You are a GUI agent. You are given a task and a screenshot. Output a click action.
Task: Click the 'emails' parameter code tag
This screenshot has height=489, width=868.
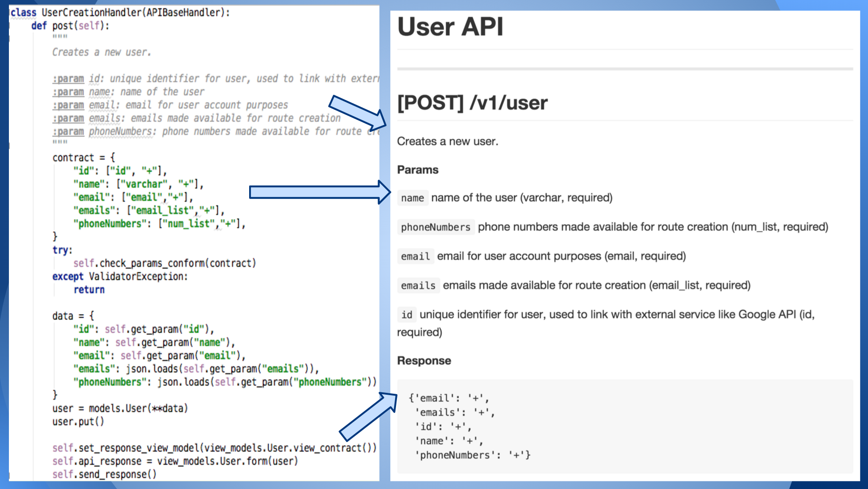tap(418, 285)
